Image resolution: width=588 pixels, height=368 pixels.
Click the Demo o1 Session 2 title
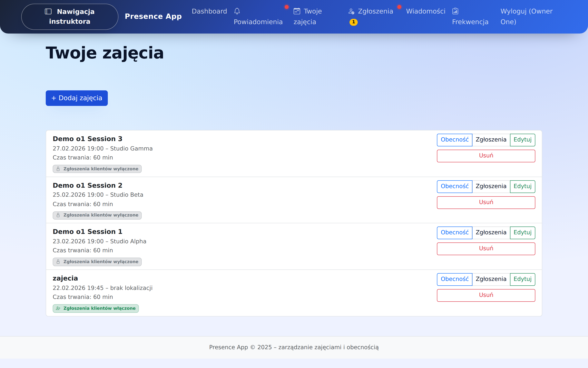(87, 186)
